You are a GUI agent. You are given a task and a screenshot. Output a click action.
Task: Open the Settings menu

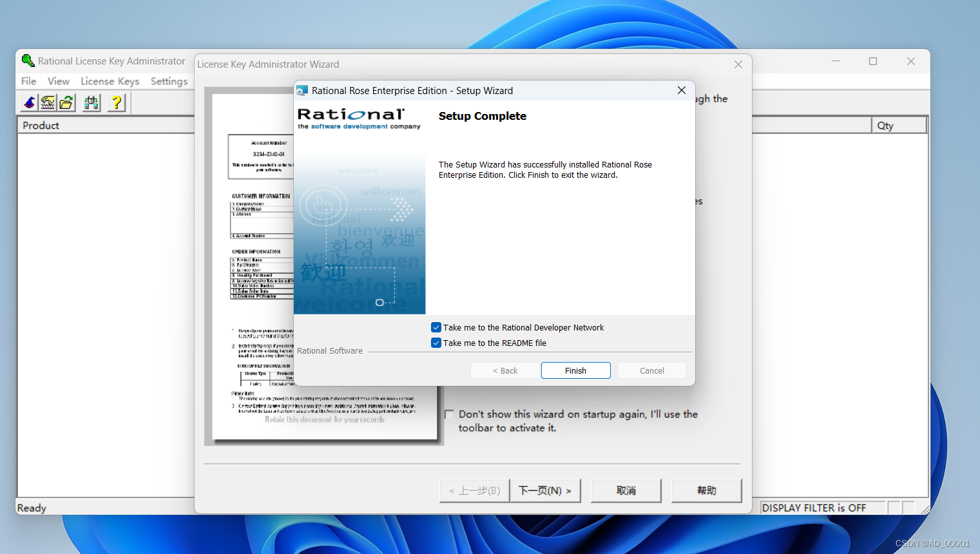(169, 81)
